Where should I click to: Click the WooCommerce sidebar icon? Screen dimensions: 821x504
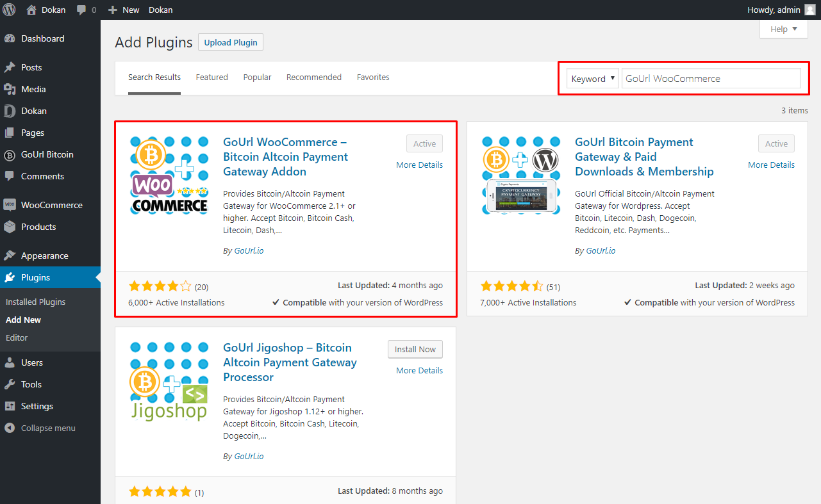(10, 205)
